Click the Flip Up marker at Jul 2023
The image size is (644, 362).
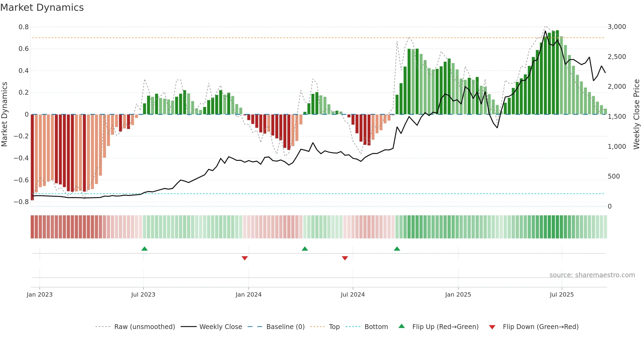(144, 249)
